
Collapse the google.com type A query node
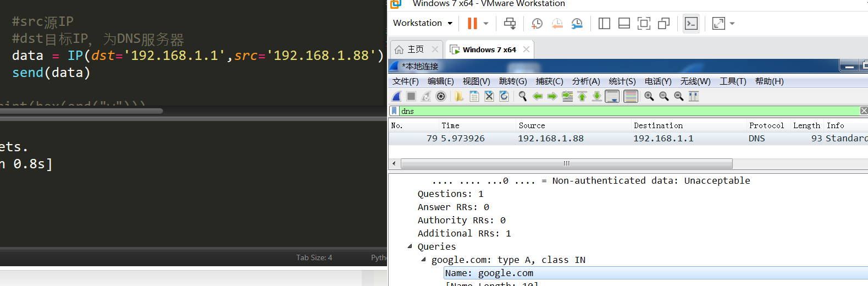423,260
